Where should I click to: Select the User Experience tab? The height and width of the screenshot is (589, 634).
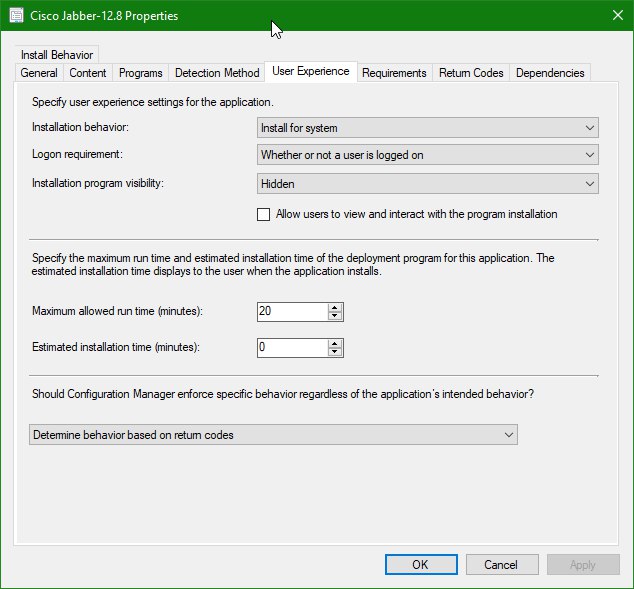point(311,71)
